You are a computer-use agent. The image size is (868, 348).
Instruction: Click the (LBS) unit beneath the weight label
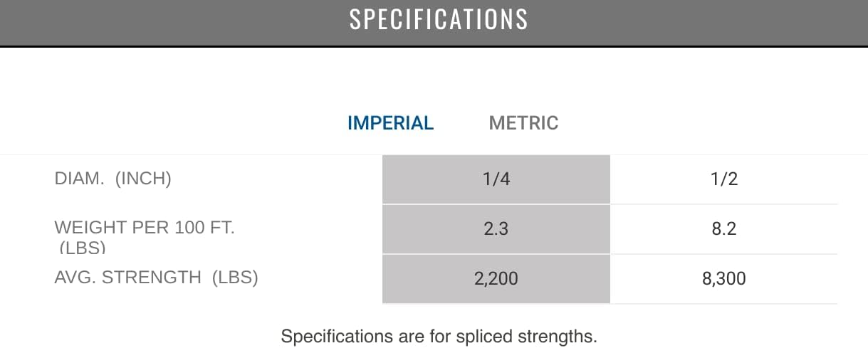tap(82, 248)
